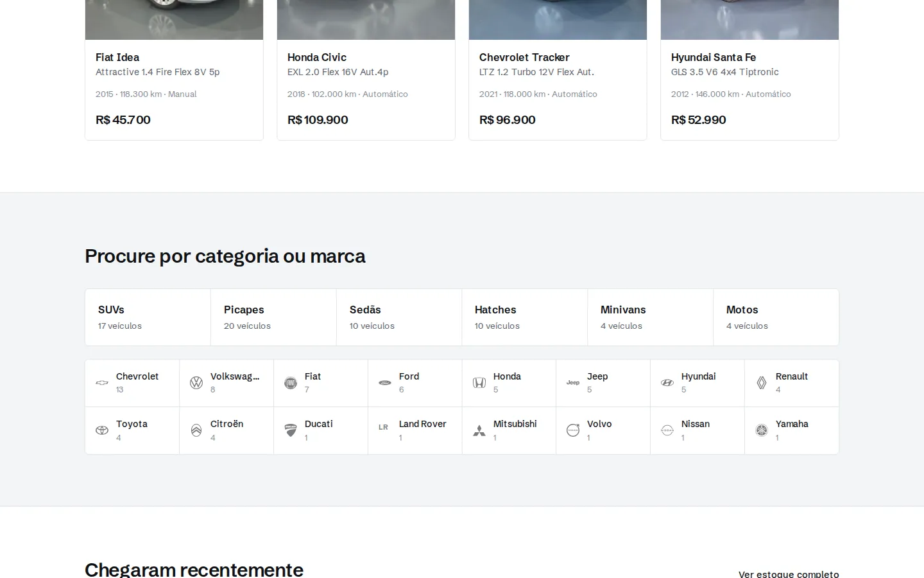The height and width of the screenshot is (578, 924).
Task: Click the Ducati shield logo icon
Action: pyautogui.click(x=291, y=430)
